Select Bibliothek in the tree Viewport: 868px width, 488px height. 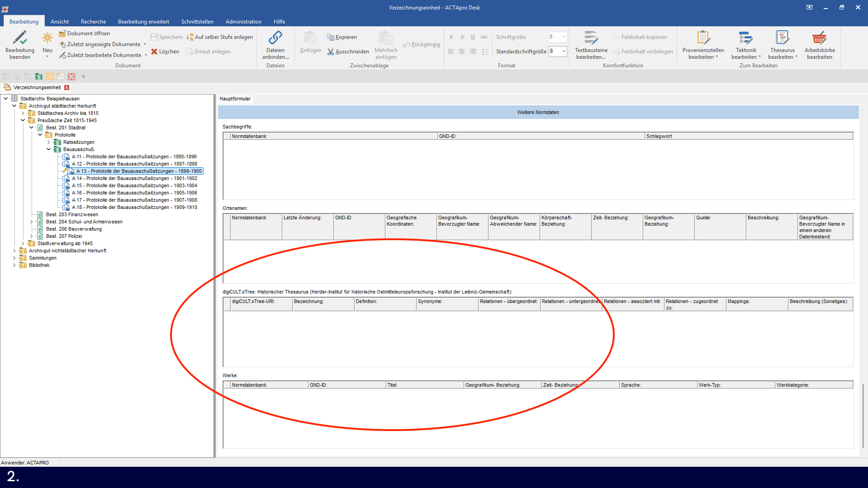click(x=39, y=265)
